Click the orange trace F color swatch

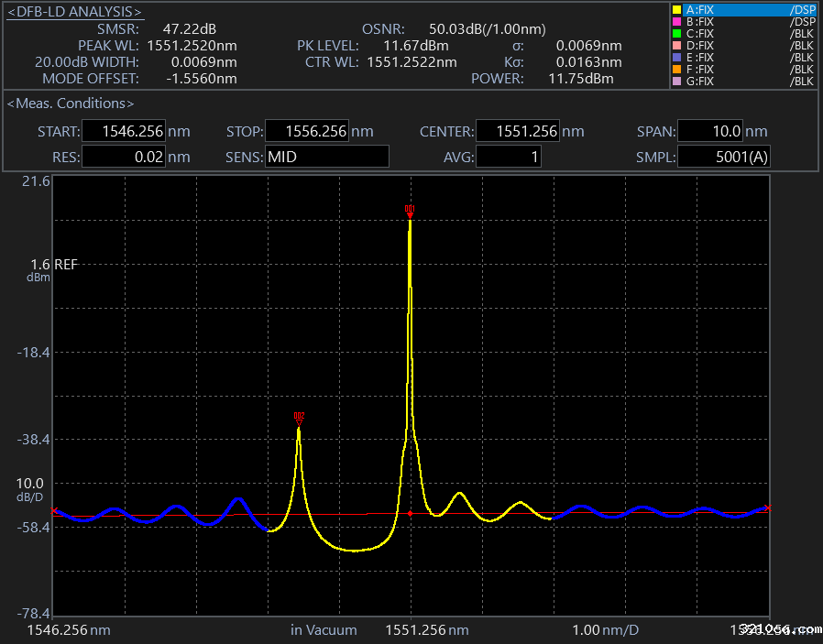(x=677, y=70)
